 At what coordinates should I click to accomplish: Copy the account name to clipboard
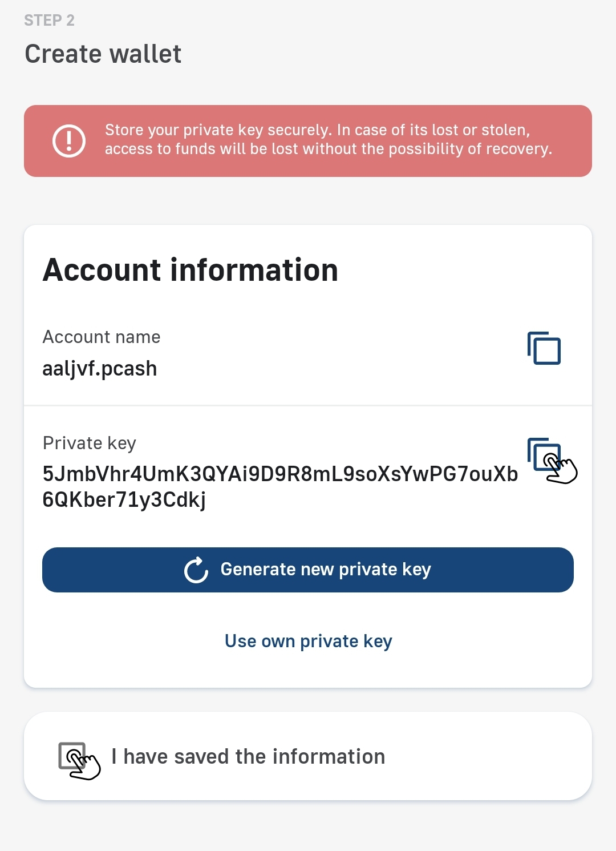click(x=544, y=348)
